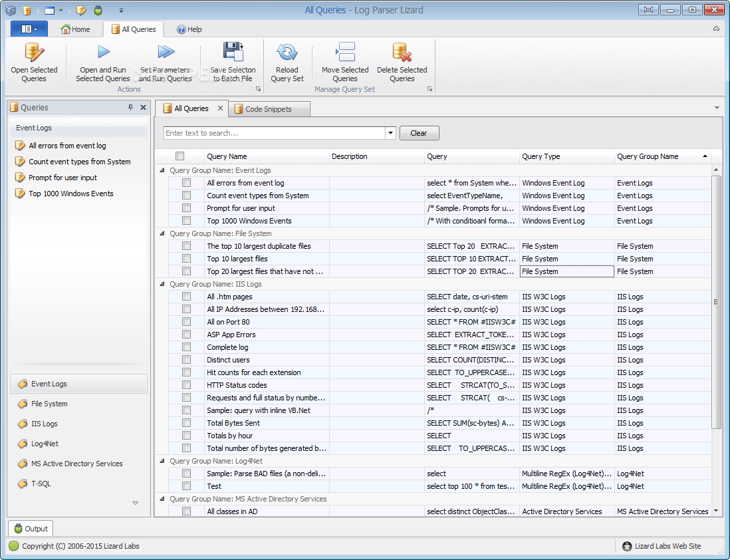
Task: Click the Output panel bug icon
Action: (18, 529)
